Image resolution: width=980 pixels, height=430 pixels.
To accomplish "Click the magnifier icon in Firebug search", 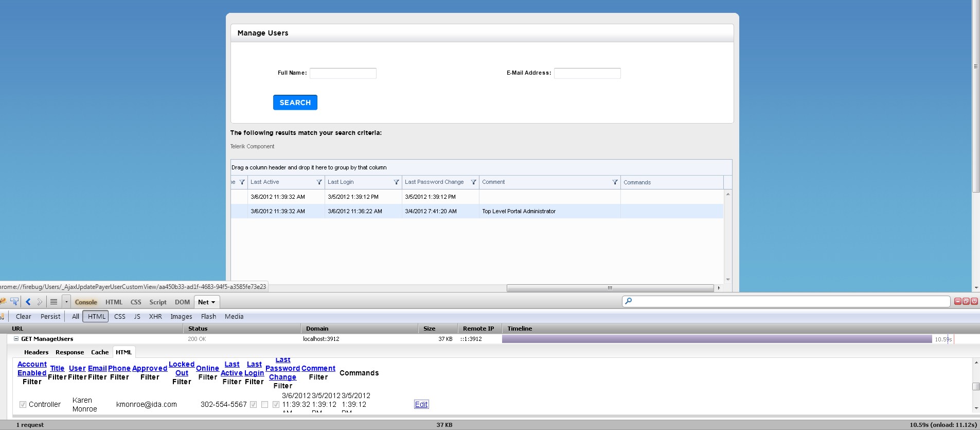I will (628, 301).
